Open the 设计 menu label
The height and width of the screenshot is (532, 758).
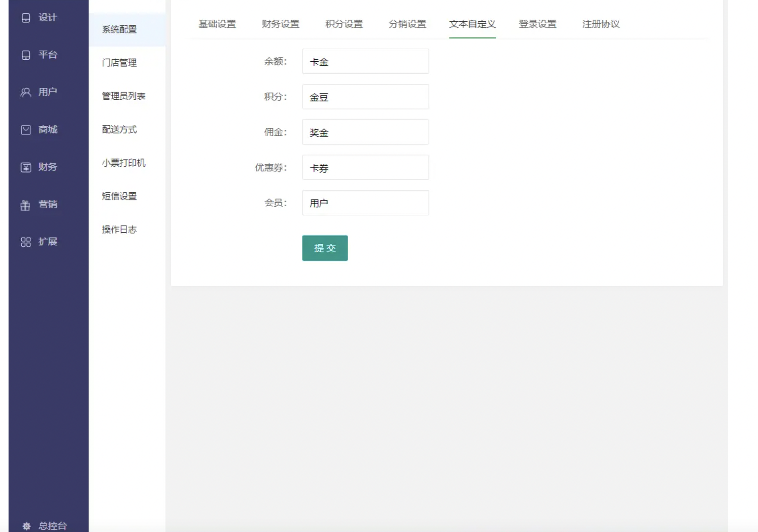coord(48,17)
